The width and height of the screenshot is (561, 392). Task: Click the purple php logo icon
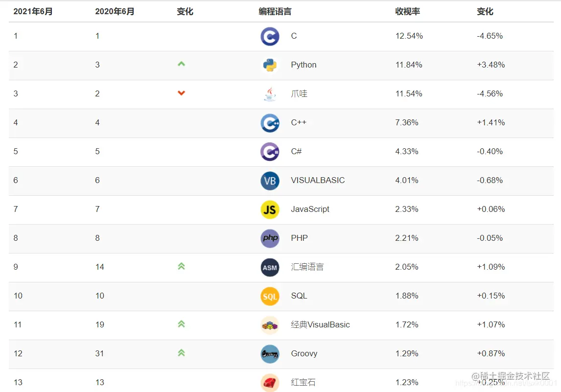[270, 238]
